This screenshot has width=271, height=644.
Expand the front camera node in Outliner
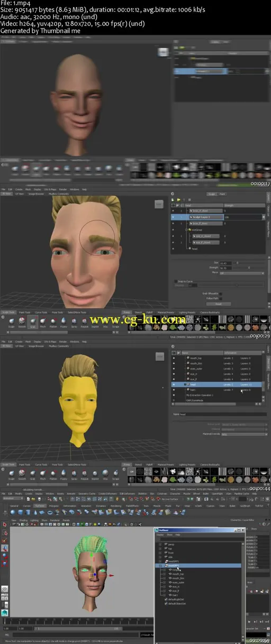(160, 553)
